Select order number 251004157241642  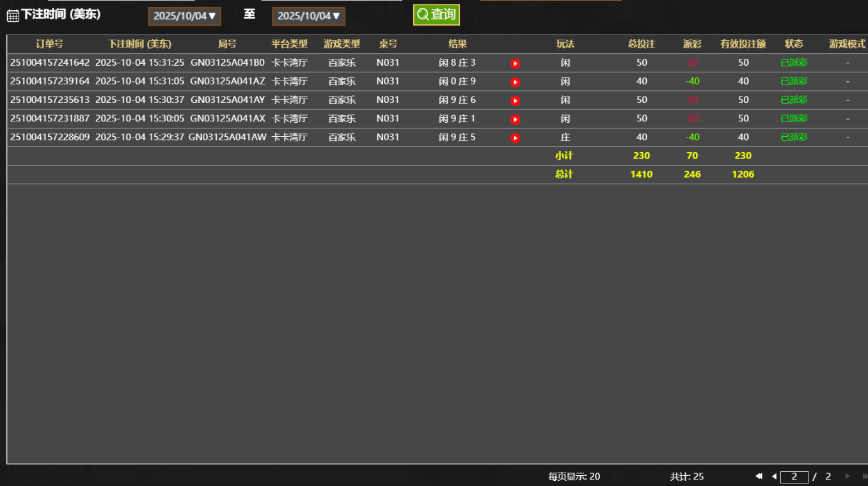(50, 63)
